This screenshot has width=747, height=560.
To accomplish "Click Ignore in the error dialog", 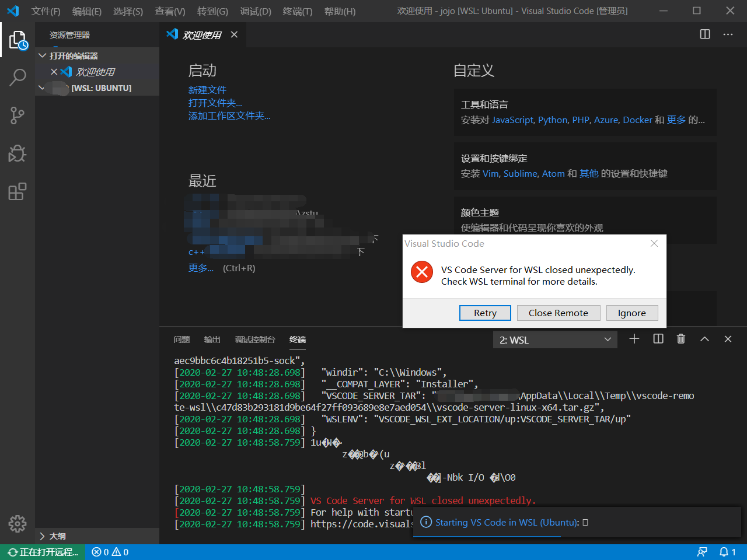I will tap(632, 313).
